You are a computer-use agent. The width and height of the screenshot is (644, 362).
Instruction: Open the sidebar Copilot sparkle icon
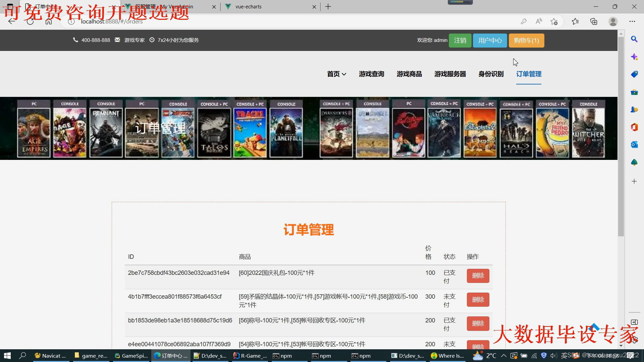[634, 57]
